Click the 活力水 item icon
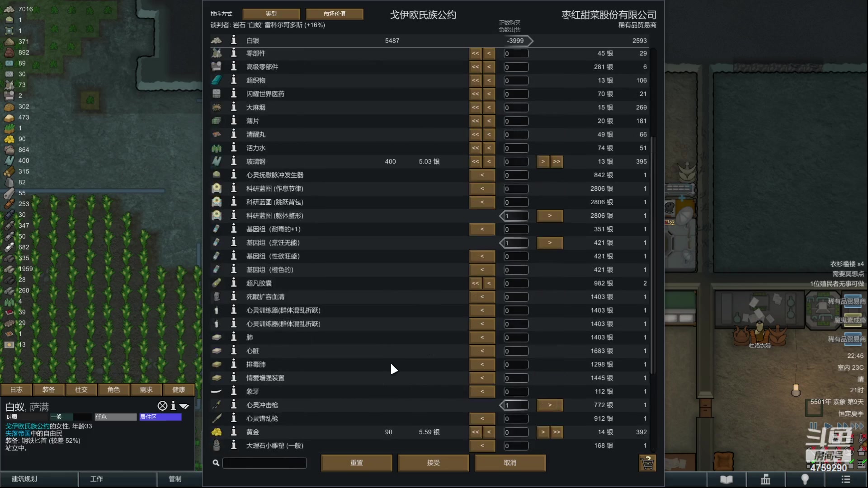This screenshot has height=488, width=868. 217,148
